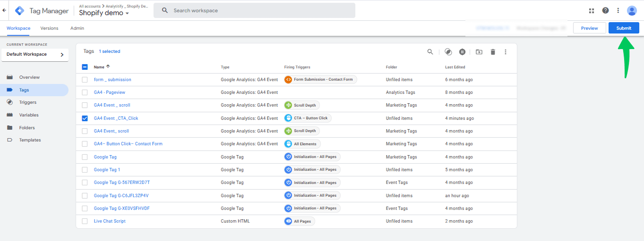The height and width of the screenshot is (241, 644).
Task: Click the Folder column header
Action: pyautogui.click(x=391, y=67)
